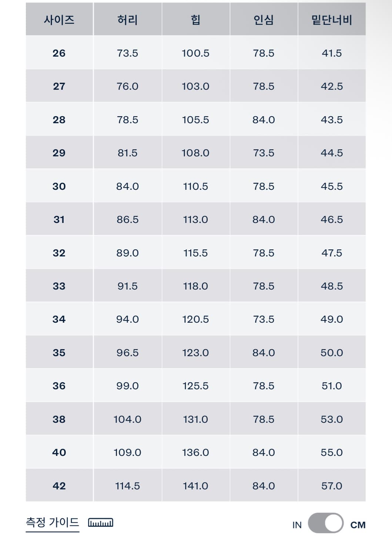Click the 104.0 waist value for size 38
Screen dimensions: 392x555
click(127, 419)
